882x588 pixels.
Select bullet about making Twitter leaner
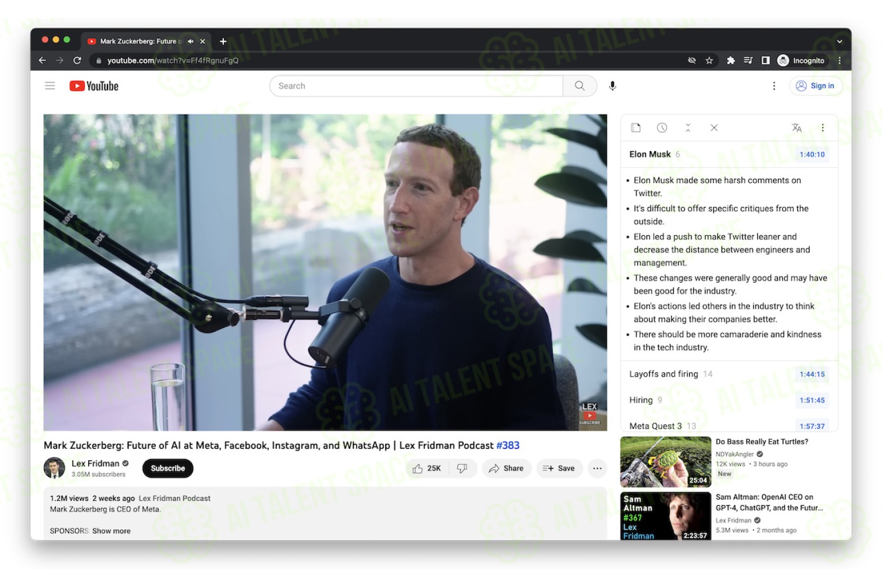coord(721,249)
